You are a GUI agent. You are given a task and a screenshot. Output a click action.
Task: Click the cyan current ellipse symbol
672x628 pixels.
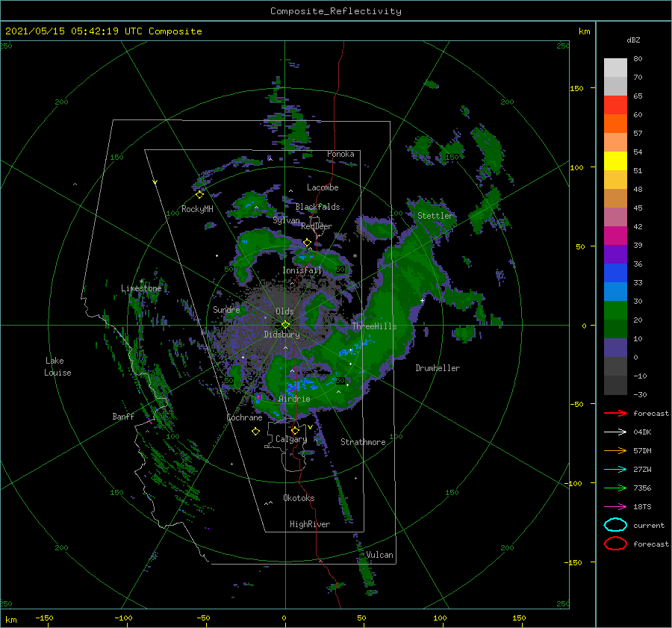pyautogui.click(x=615, y=525)
